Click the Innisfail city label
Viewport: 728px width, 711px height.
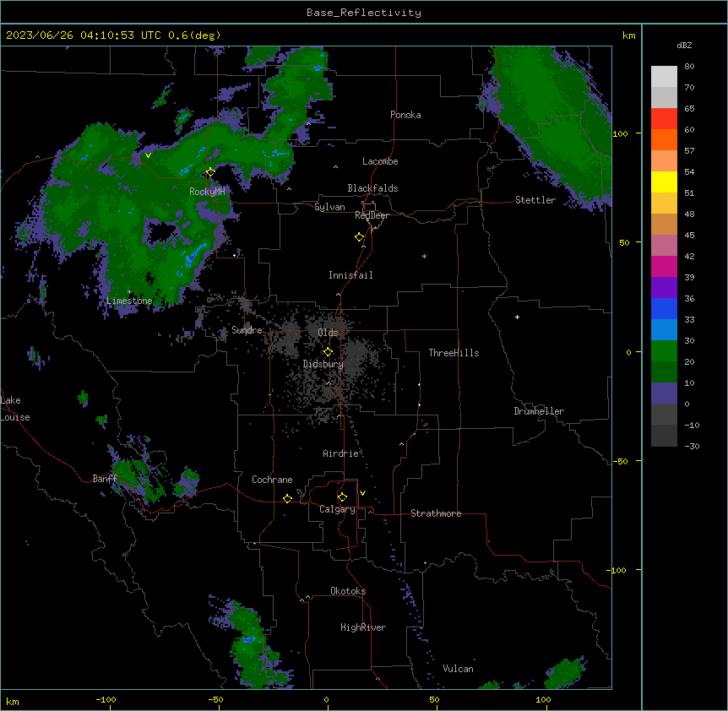pyautogui.click(x=350, y=275)
